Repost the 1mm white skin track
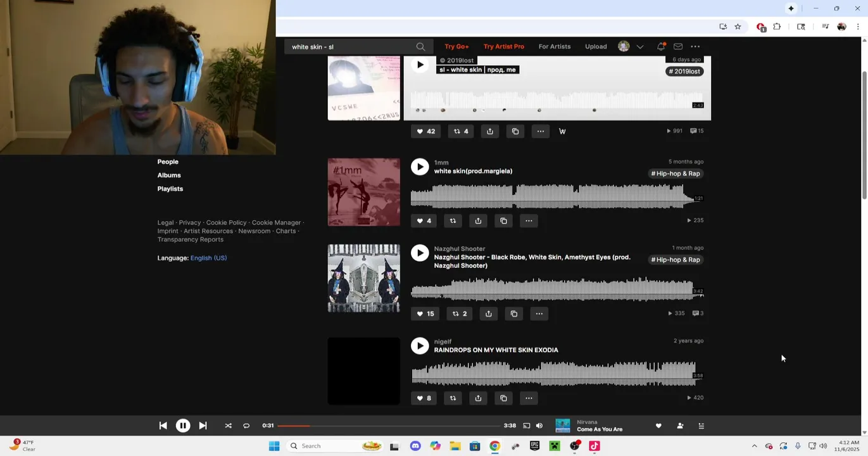868x456 pixels. tap(453, 221)
